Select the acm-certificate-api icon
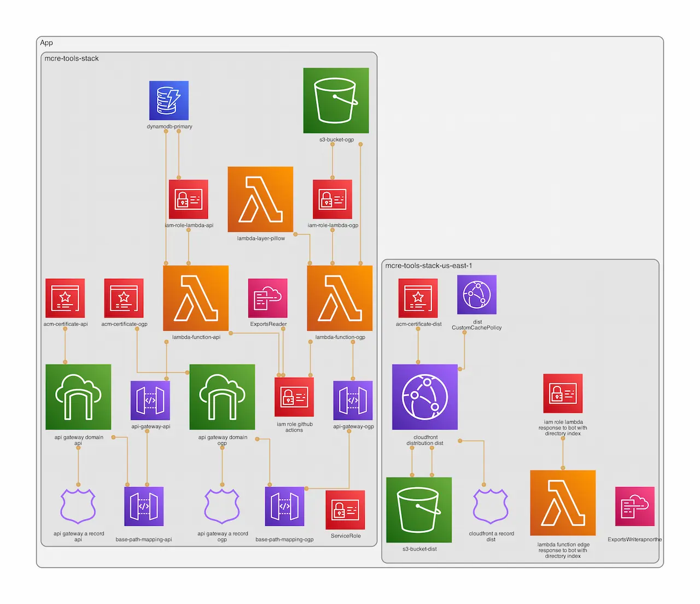The width and height of the screenshot is (700, 604). tap(65, 298)
